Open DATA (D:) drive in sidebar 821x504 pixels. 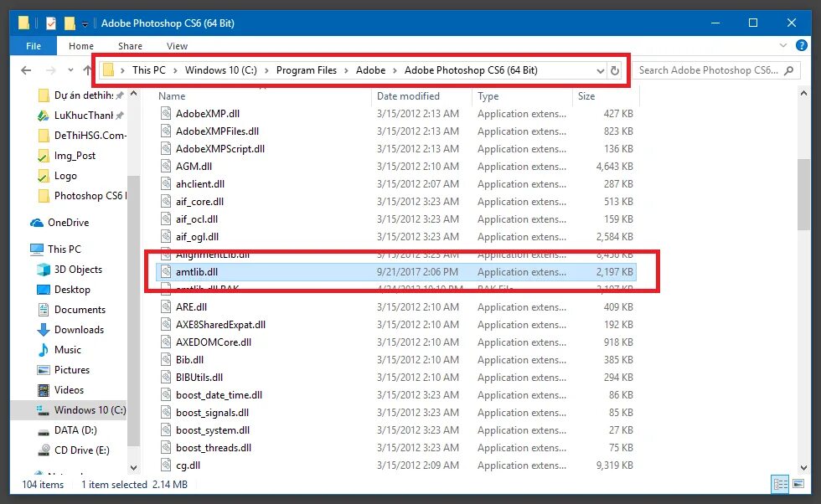(x=67, y=430)
